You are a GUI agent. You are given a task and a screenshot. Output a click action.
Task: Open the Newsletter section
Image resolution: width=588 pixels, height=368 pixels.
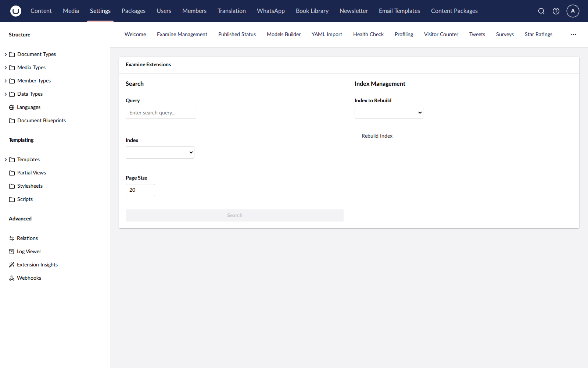[x=354, y=11]
